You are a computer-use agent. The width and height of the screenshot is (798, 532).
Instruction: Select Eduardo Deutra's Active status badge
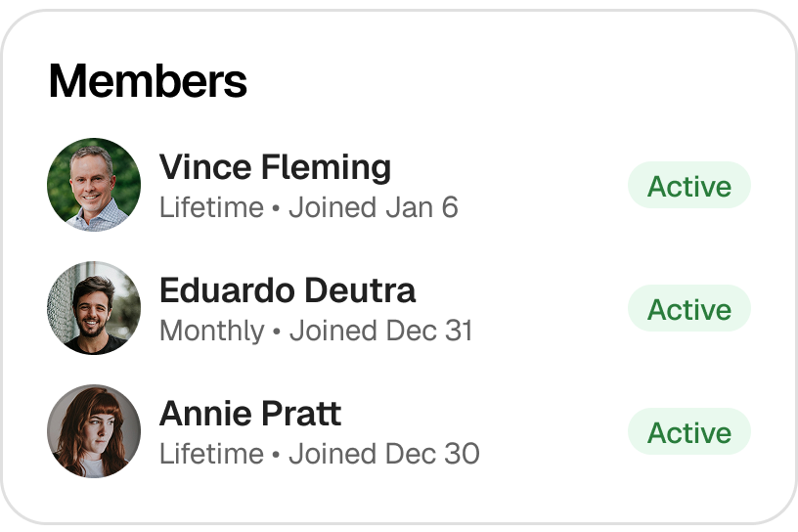click(688, 309)
